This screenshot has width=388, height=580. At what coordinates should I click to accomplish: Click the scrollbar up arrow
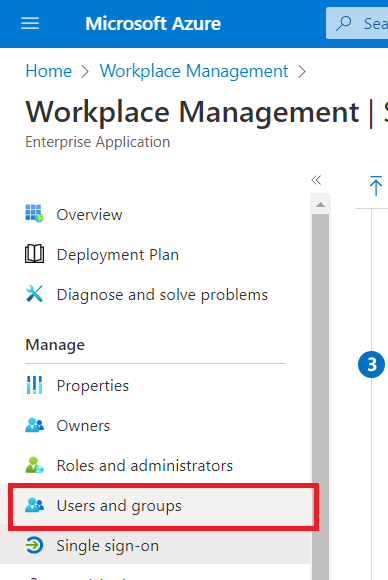(321, 205)
